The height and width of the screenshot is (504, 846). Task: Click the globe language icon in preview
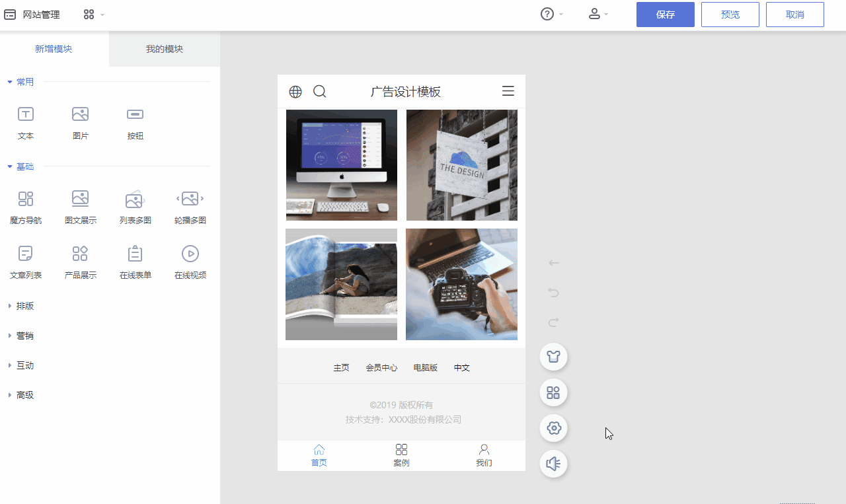click(x=295, y=92)
